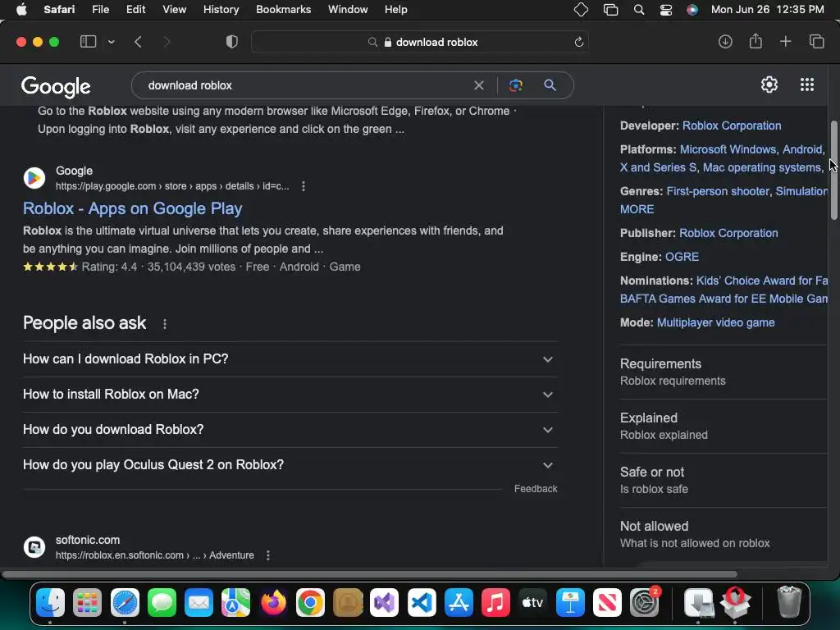
Task: Open Microsoft Windows platform link
Action: point(728,149)
